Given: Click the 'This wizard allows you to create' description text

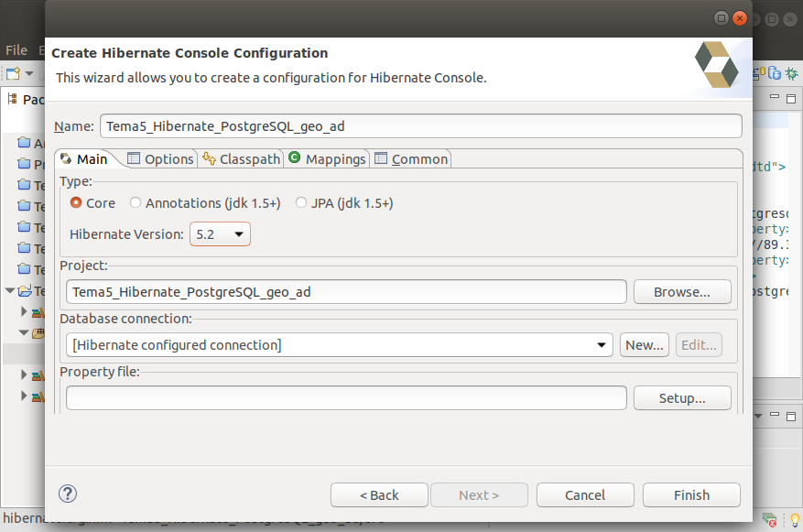Looking at the screenshot, I should (271, 78).
